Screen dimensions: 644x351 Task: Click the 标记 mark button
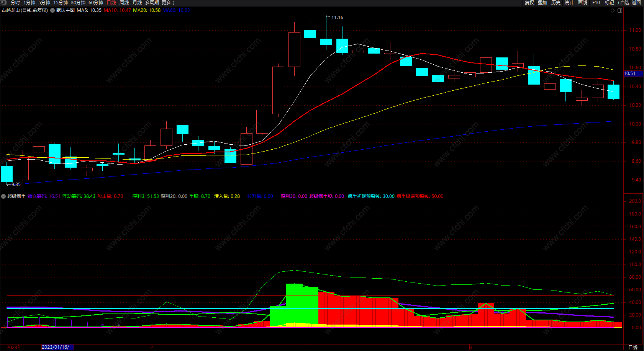point(609,3)
